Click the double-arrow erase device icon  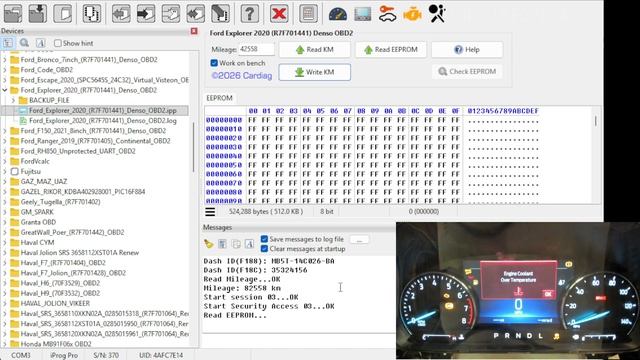(x=196, y=13)
